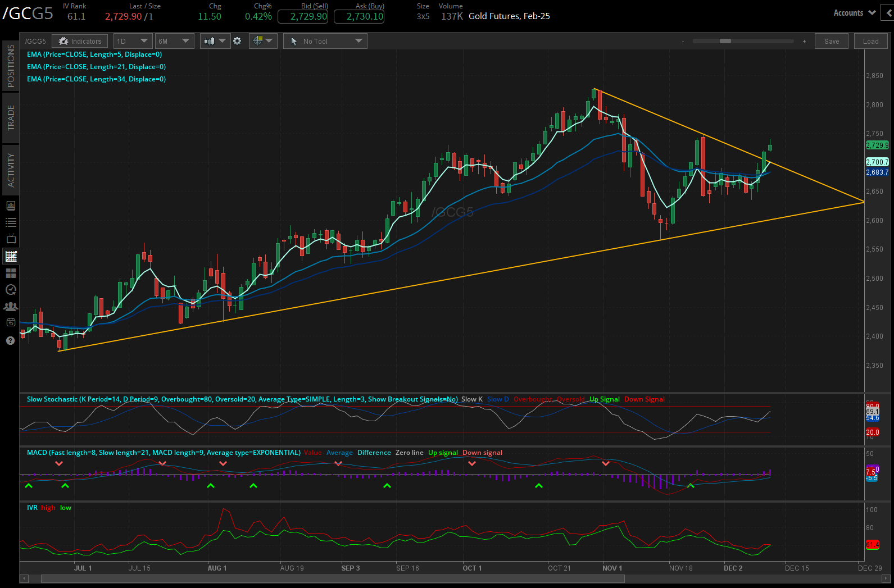
Task: Open the candlestick chart type dropdown
Action: click(x=215, y=41)
